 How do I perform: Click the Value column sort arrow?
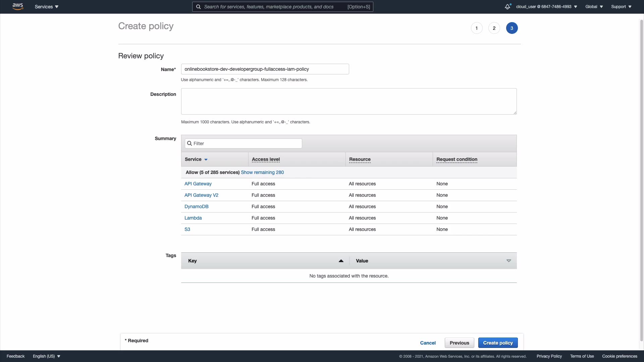click(508, 261)
